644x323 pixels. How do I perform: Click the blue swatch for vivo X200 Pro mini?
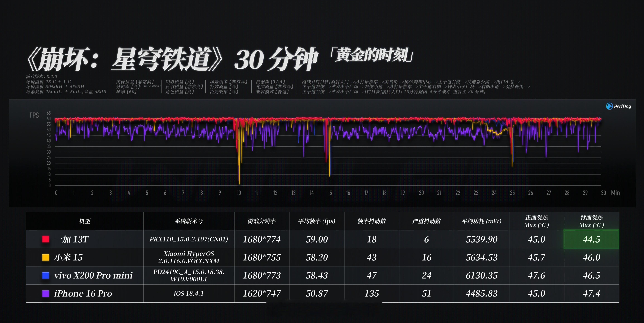pos(45,275)
